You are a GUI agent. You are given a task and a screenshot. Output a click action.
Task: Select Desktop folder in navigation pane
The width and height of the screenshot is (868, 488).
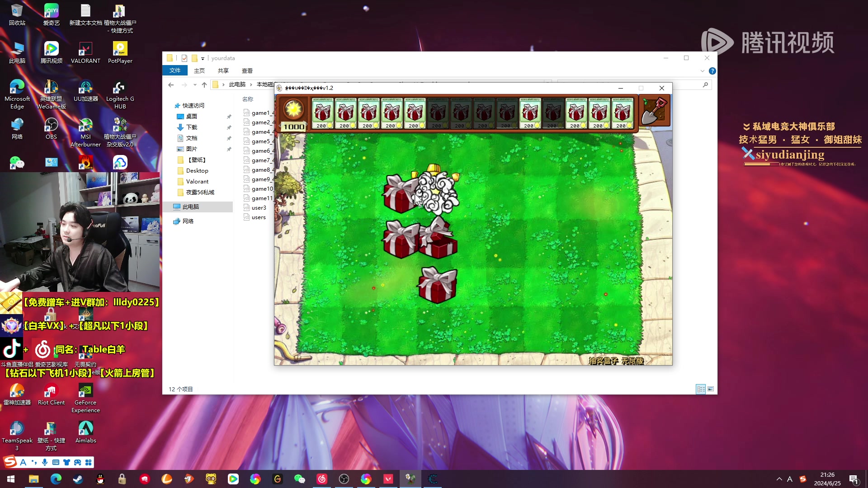pos(197,170)
